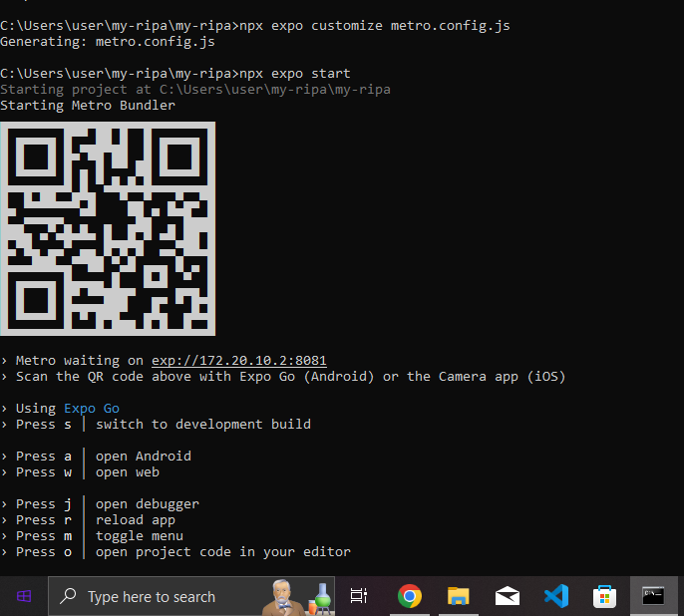
Task: Open the Windows Start menu
Action: pos(24,596)
